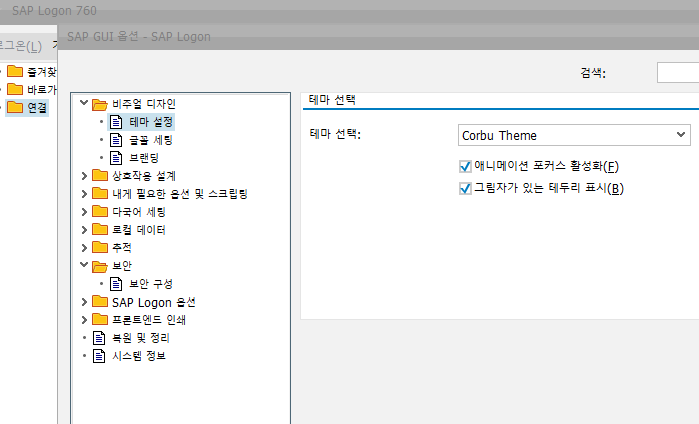The width and height of the screenshot is (699, 424).
Task: Click the 테마 선택 section header
Action: (332, 99)
